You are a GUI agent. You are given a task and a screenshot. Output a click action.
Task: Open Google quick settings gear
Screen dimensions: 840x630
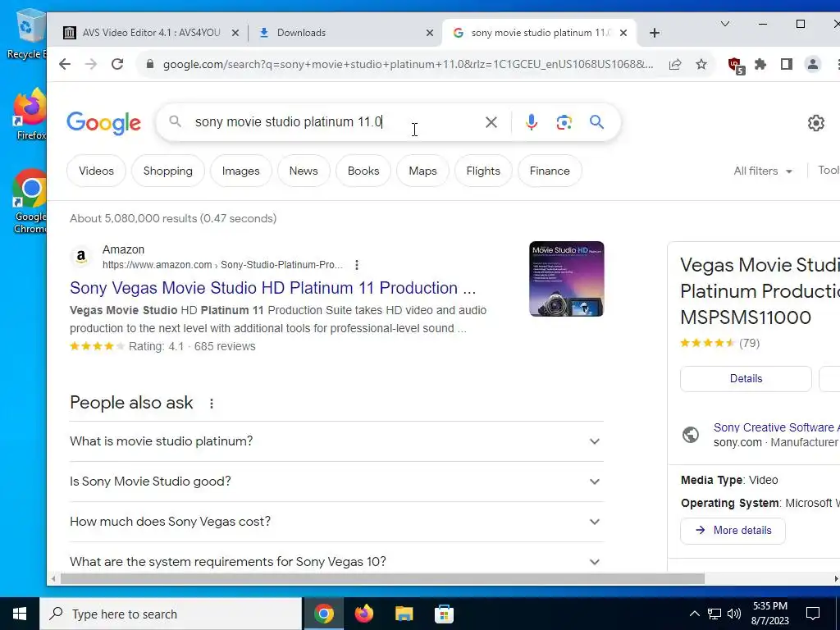(x=815, y=123)
